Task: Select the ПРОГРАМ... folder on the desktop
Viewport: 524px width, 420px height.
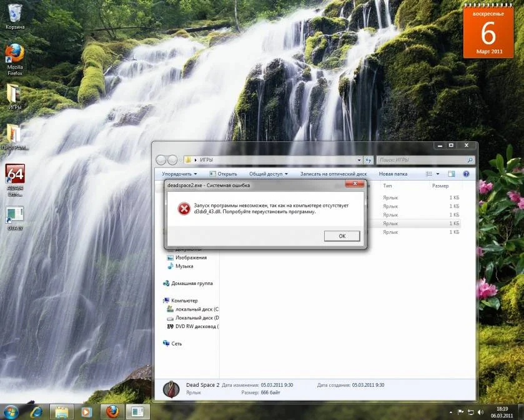Action: pyautogui.click(x=14, y=137)
